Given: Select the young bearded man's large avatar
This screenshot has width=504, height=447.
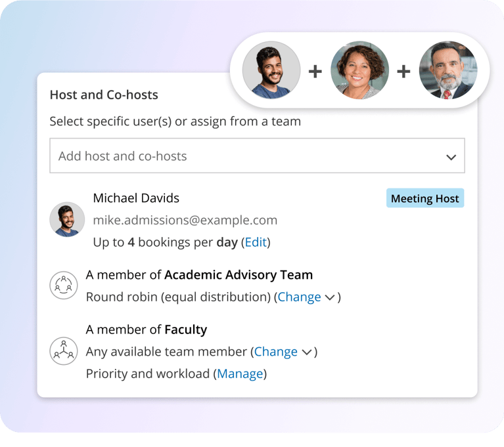Looking at the screenshot, I should click(271, 70).
